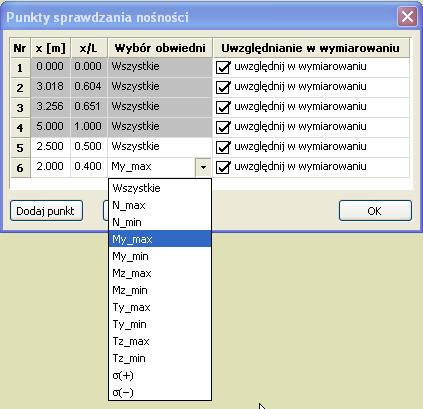Close the 'Punkty sprawdzania nośności' dialog

407,16
